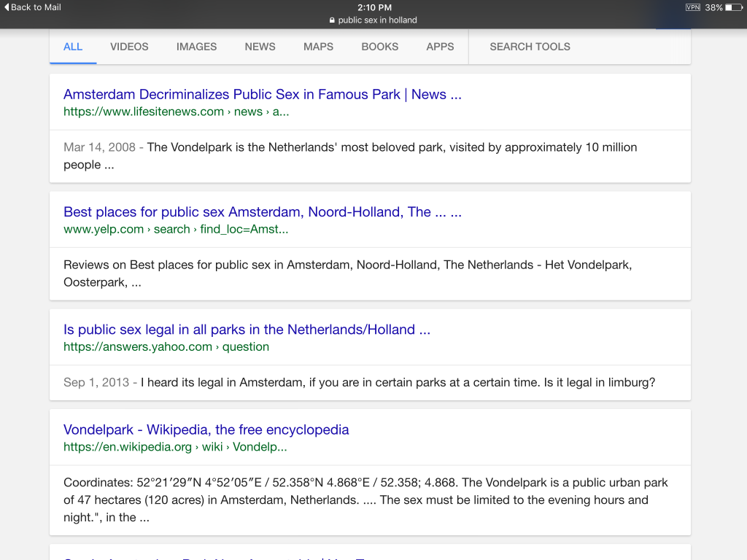Open the NEWS tab

[260, 47]
